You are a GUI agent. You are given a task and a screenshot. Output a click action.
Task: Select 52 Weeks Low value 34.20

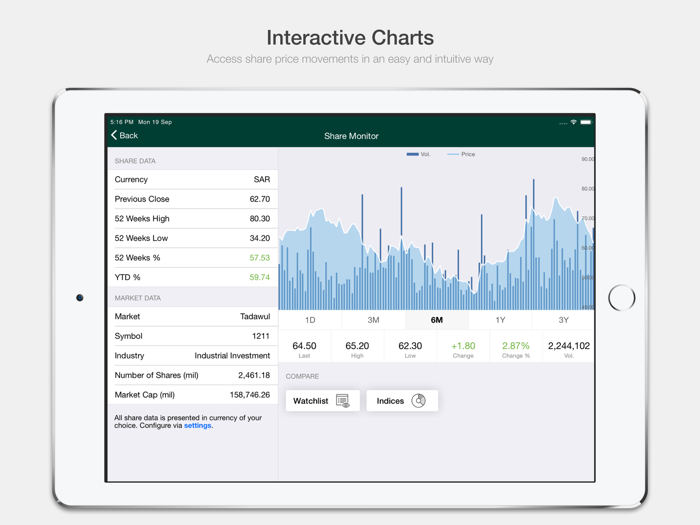[260, 238]
